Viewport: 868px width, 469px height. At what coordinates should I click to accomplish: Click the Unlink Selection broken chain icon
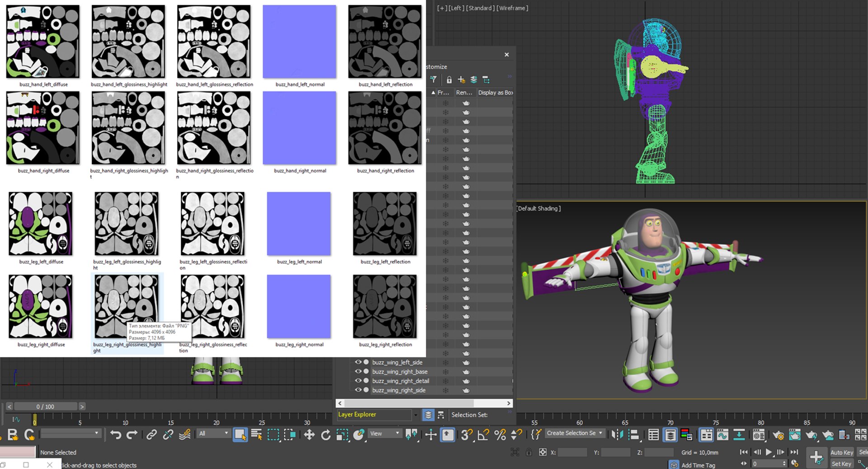[168, 435]
